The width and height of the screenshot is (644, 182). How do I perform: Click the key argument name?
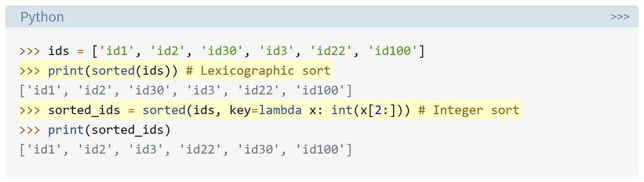240,110
